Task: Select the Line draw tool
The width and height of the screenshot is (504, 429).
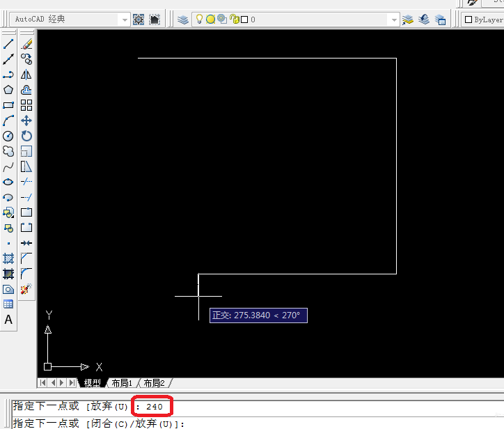Action: tap(8, 44)
